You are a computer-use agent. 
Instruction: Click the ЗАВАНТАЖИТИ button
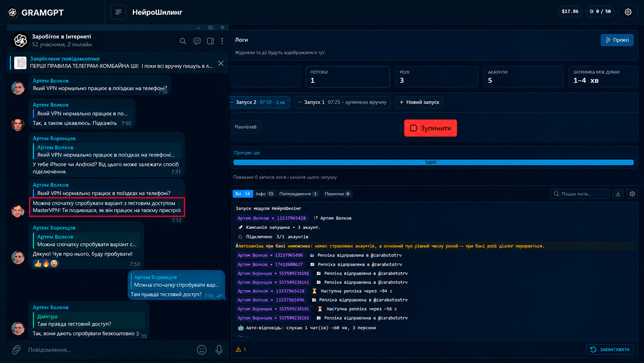(610, 349)
